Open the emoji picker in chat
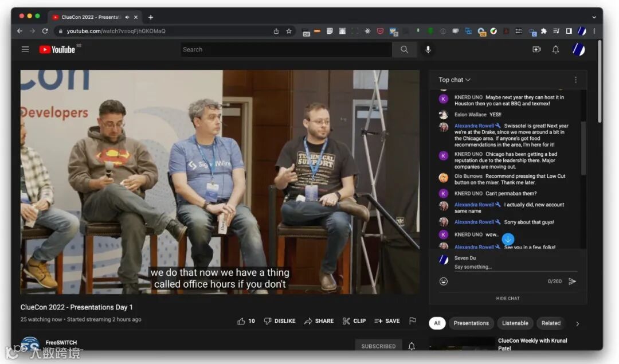 [443, 281]
